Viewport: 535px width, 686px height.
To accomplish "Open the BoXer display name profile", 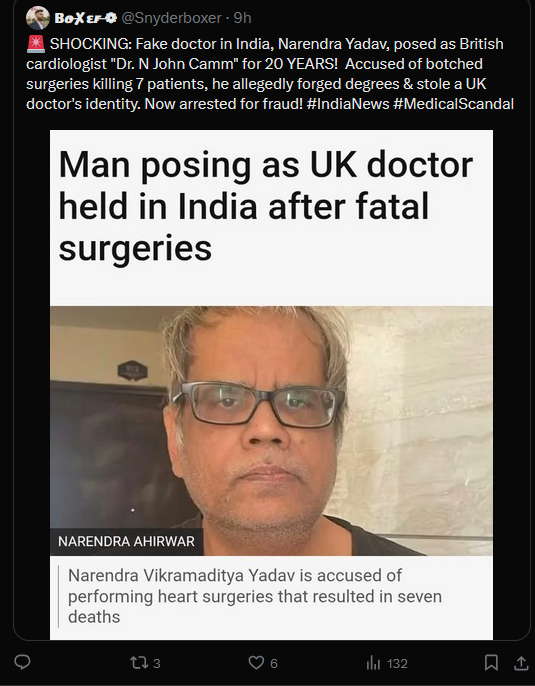I will point(80,18).
